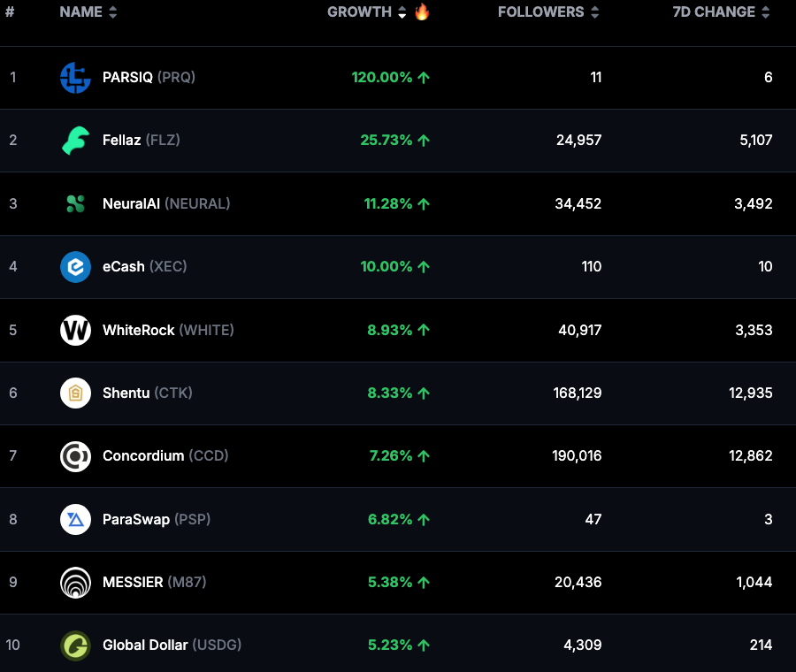The image size is (796, 672).
Task: Click the Shentu shield logo icon
Action: coord(76,393)
